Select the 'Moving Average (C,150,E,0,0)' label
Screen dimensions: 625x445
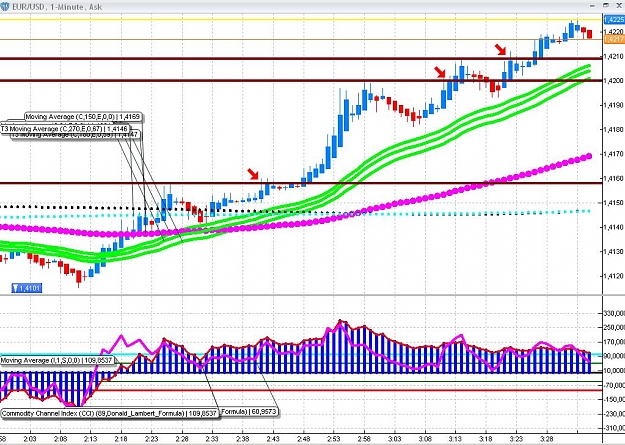pos(83,117)
